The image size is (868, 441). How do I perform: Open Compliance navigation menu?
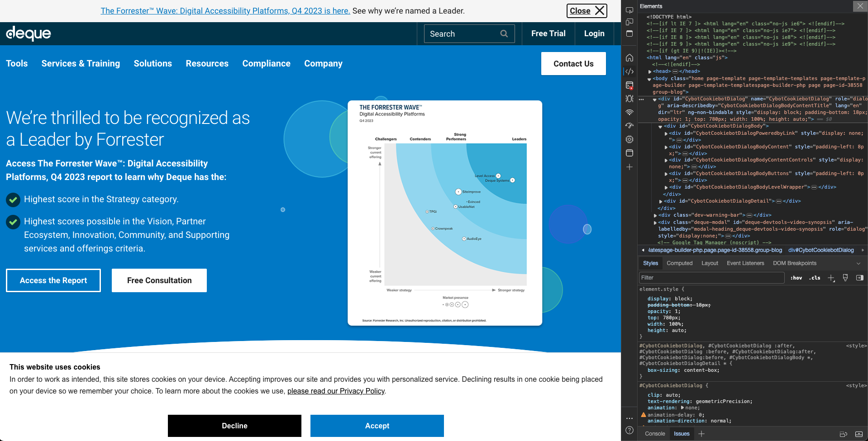point(266,63)
